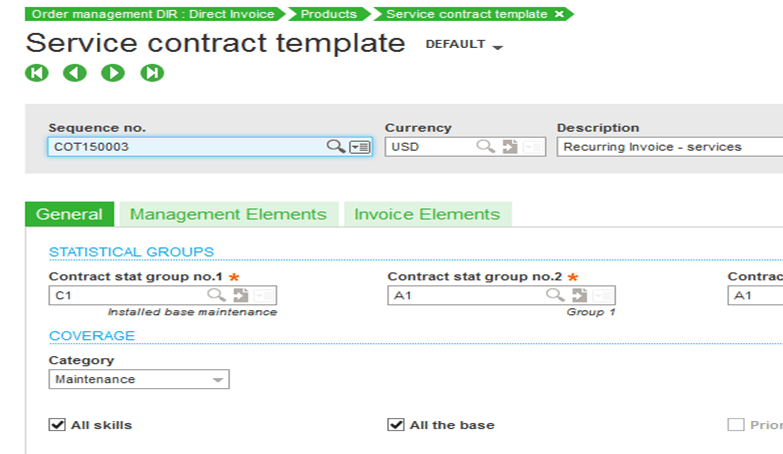
Task: Open the DEFAULT view dropdown
Action: click(497, 47)
